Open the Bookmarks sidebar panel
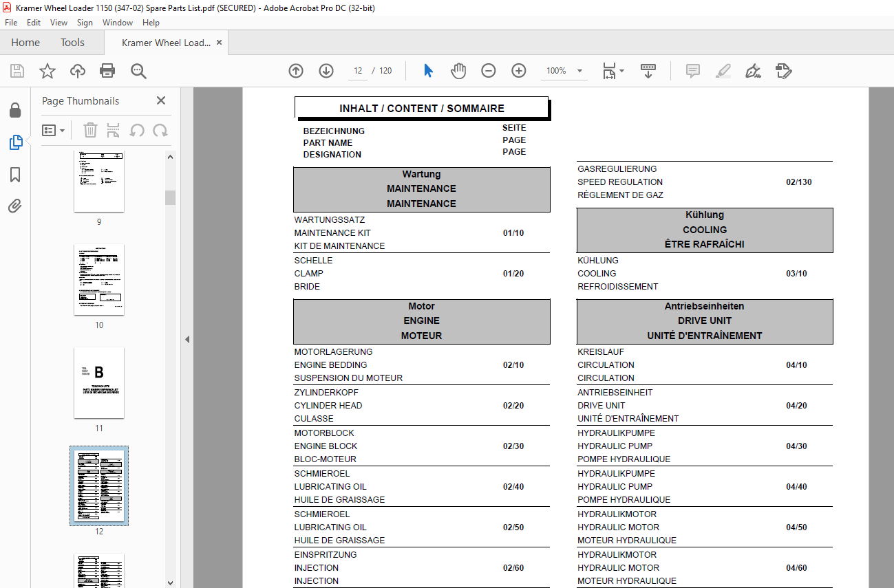 coord(15,175)
